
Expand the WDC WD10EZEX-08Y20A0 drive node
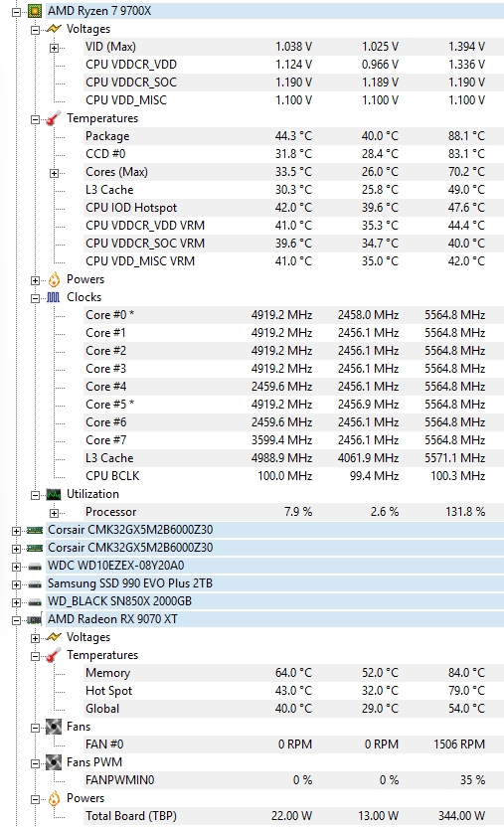pyautogui.click(x=16, y=567)
